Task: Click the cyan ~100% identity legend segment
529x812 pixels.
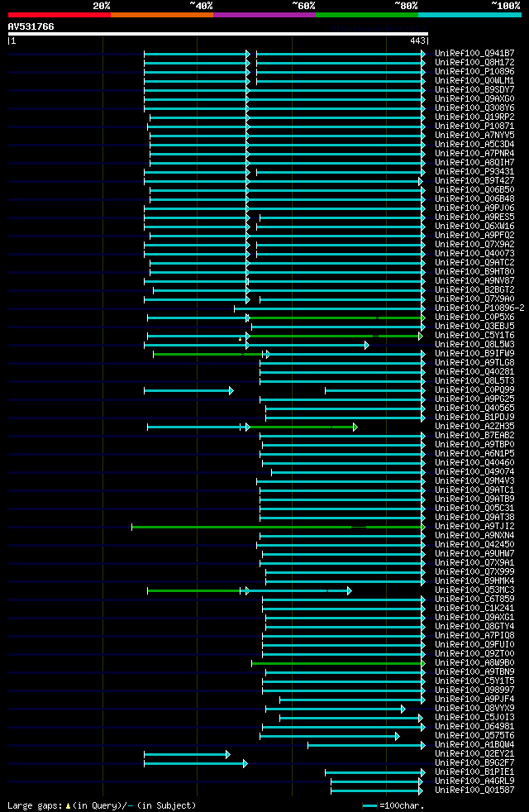Action: [x=469, y=15]
